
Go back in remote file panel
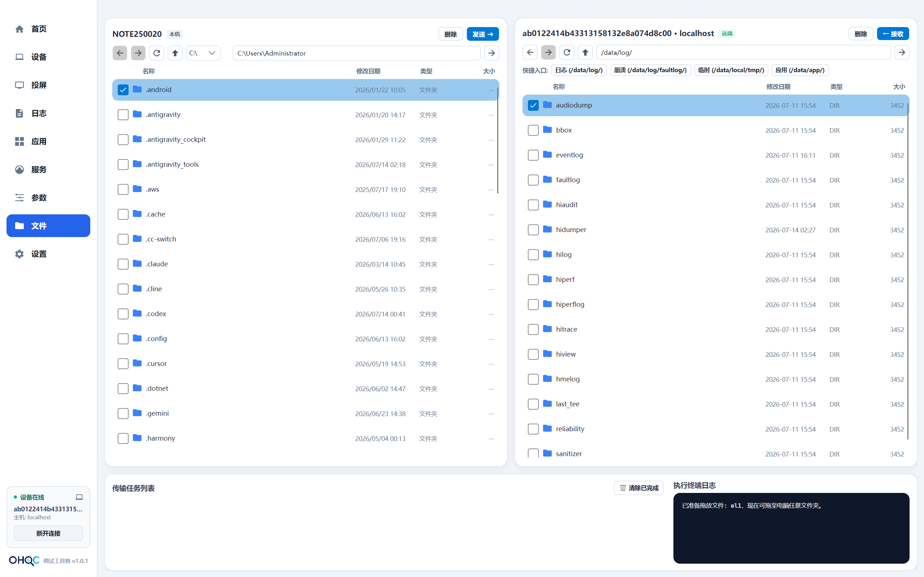530,52
